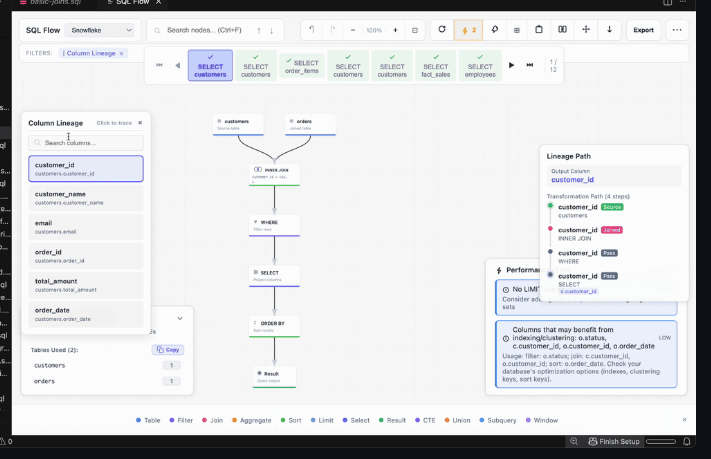The width and height of the screenshot is (711, 459).
Task: Click the INNER JOIN node in the flow
Action: [274, 174]
